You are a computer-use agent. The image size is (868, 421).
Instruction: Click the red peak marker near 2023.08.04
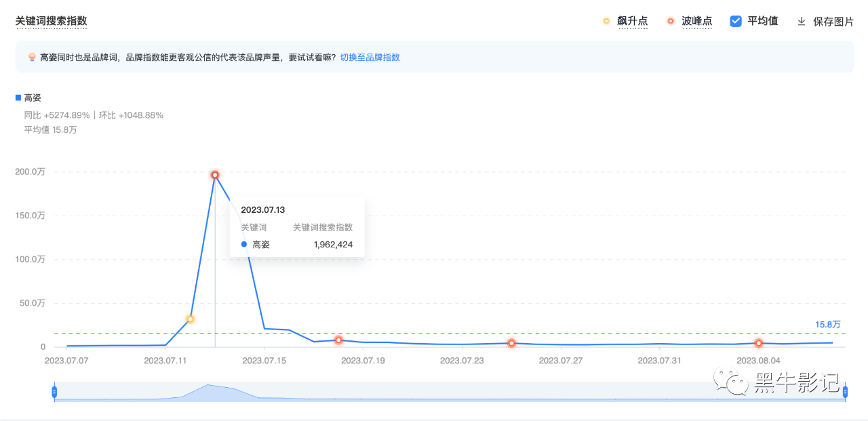pyautogui.click(x=759, y=344)
